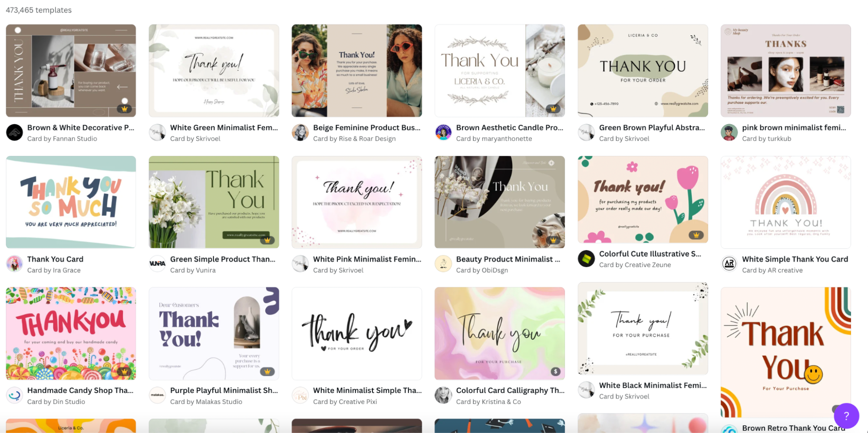Click Fannan Studio creator avatar icon
The height and width of the screenshot is (433, 868).
tap(14, 132)
